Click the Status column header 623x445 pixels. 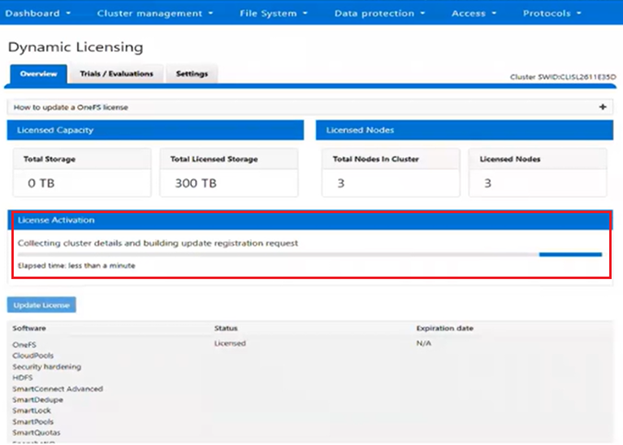226,327
